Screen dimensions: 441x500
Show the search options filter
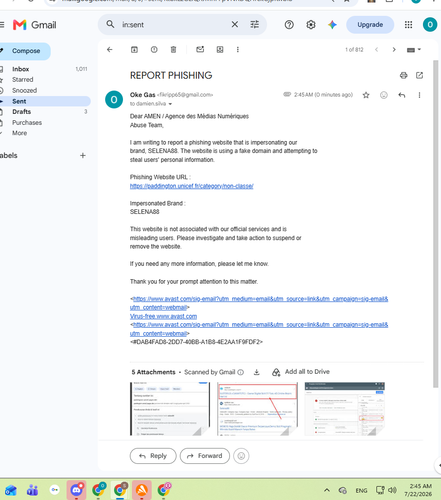(255, 24)
